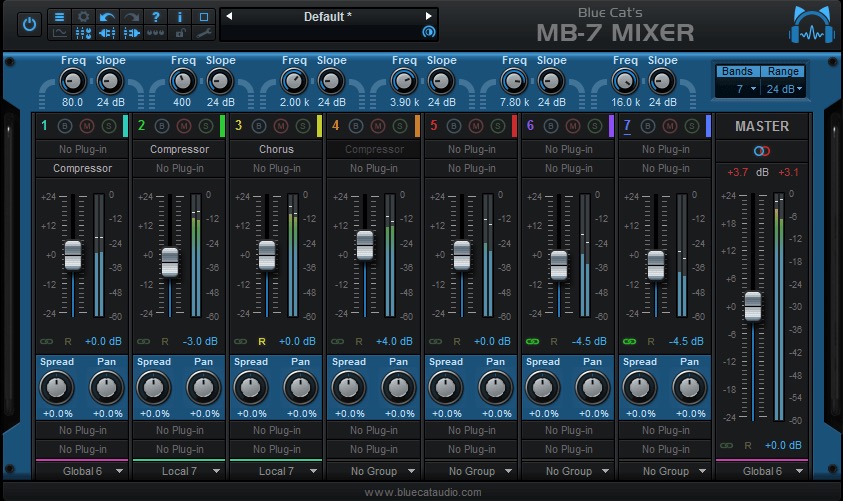Click the Master stereo link rings icon
The width and height of the screenshot is (843, 501).
(x=762, y=151)
